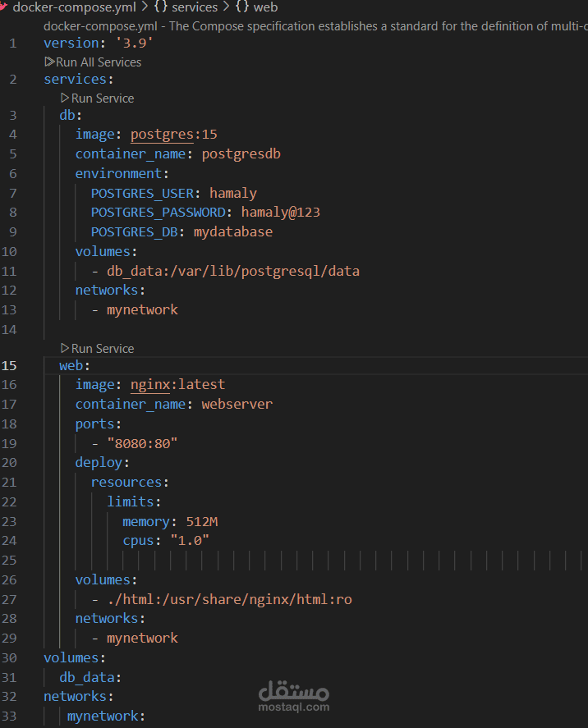Click top-level volumes key on line 30
This screenshot has width=588, height=728.
[x=71, y=657]
